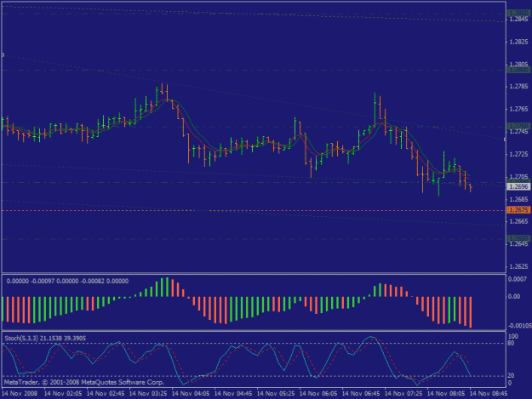Click the 1.2765 price scale value
Image resolution: width=532 pixels, height=399 pixels.
pyautogui.click(x=518, y=109)
